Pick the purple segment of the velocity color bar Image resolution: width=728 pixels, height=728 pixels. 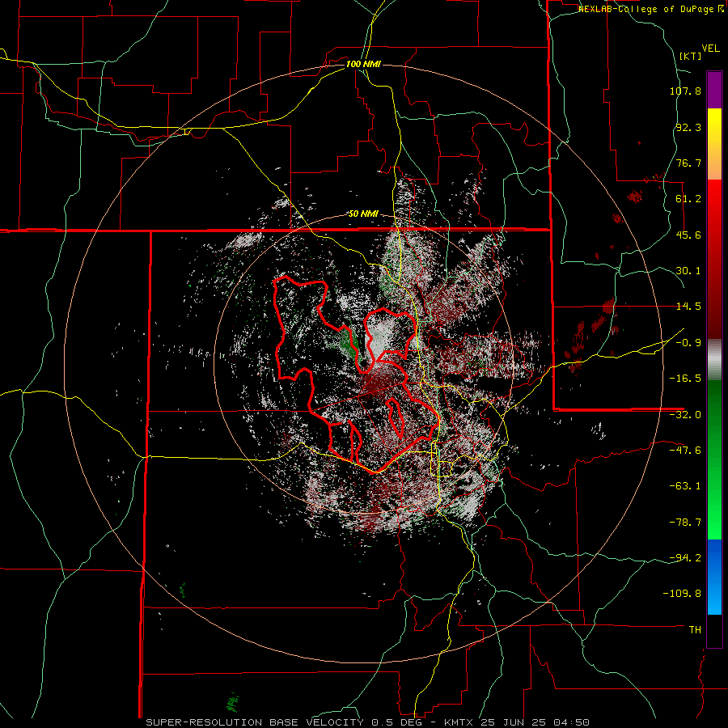[x=714, y=90]
